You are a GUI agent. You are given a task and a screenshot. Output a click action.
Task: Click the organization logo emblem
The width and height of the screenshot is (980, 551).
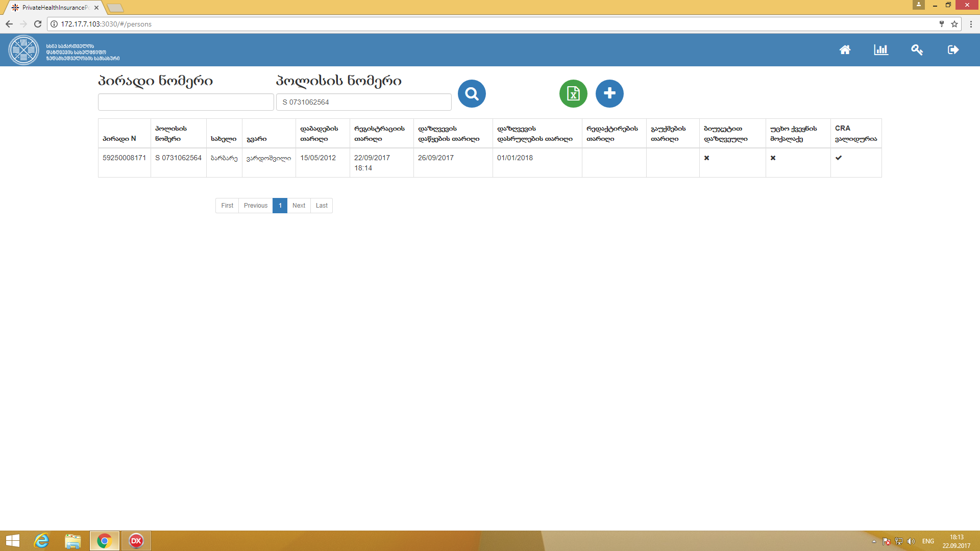[23, 50]
